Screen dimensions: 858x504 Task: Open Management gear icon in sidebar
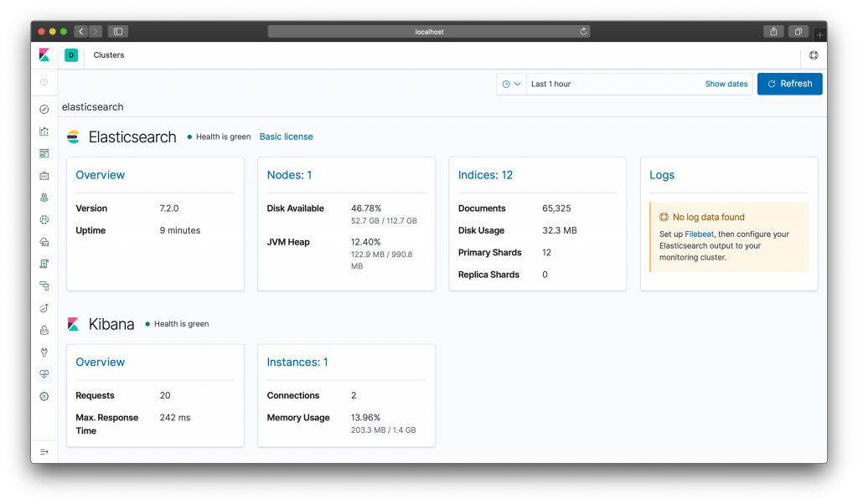44,396
